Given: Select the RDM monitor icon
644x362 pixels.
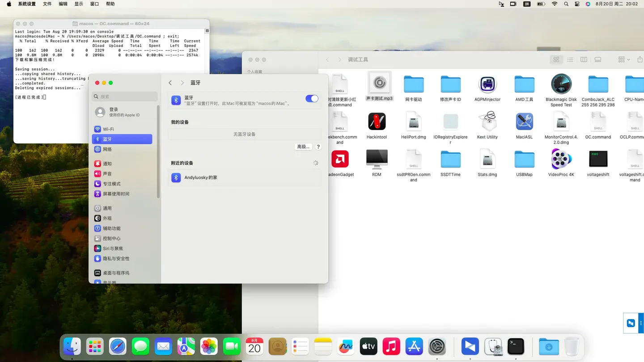Looking at the screenshot, I should tap(377, 159).
